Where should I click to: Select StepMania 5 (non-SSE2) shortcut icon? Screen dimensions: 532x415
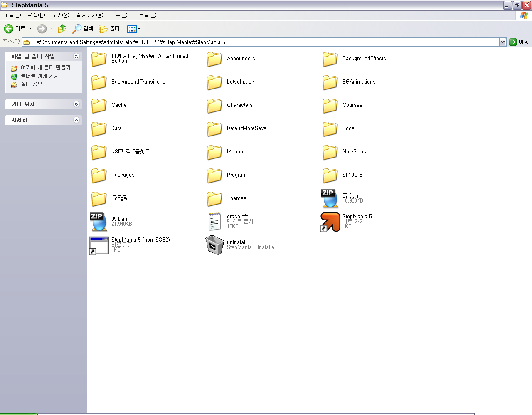tap(99, 245)
